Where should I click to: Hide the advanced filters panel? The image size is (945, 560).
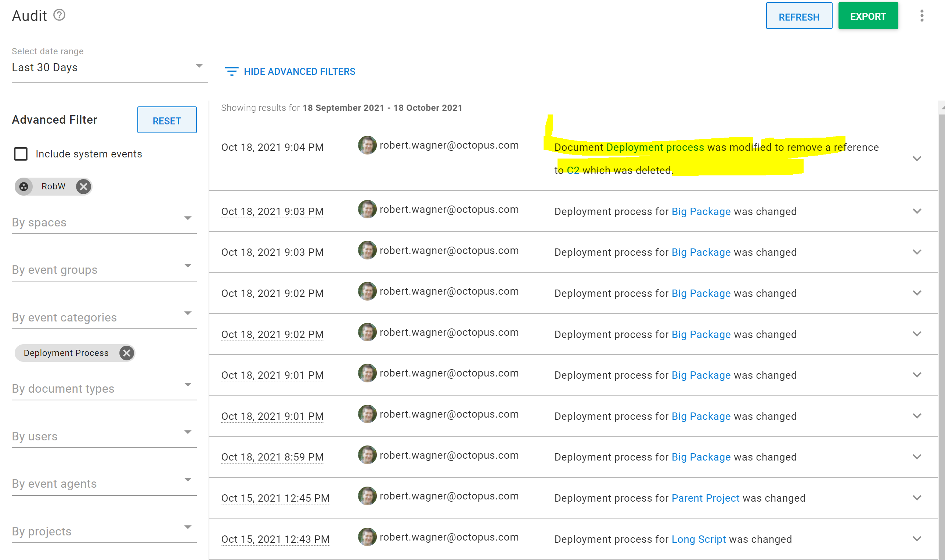pos(299,71)
